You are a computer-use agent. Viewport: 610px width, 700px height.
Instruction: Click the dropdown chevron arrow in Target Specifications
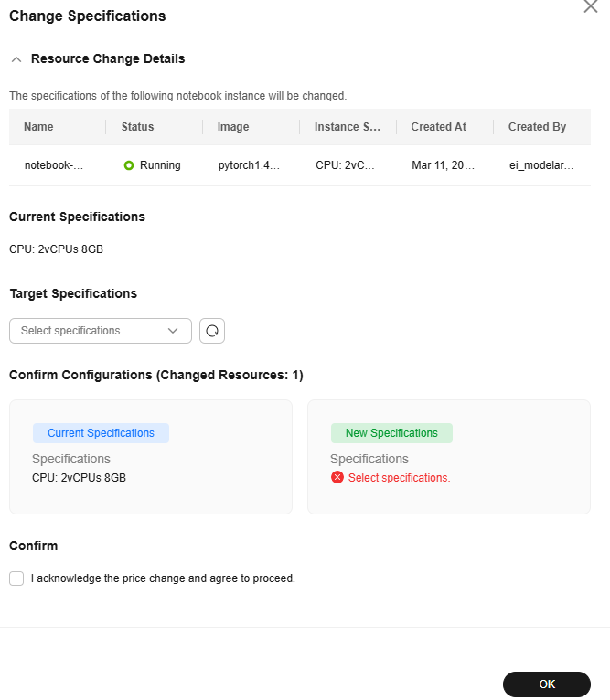[x=173, y=331]
